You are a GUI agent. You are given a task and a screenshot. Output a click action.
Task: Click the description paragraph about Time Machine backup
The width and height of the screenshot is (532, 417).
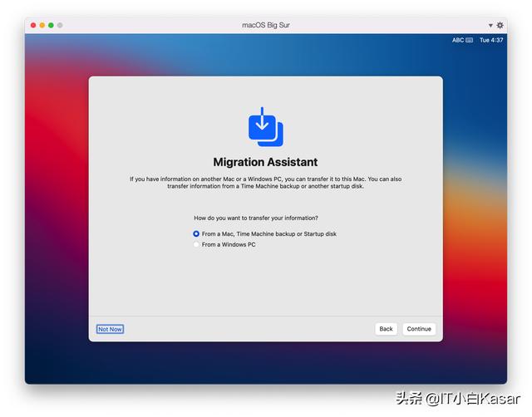[265, 183]
